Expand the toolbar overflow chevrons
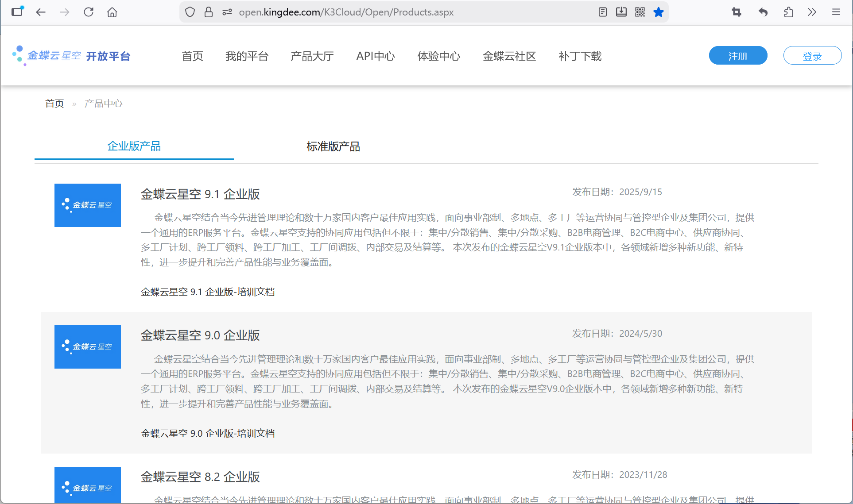 coord(812,12)
